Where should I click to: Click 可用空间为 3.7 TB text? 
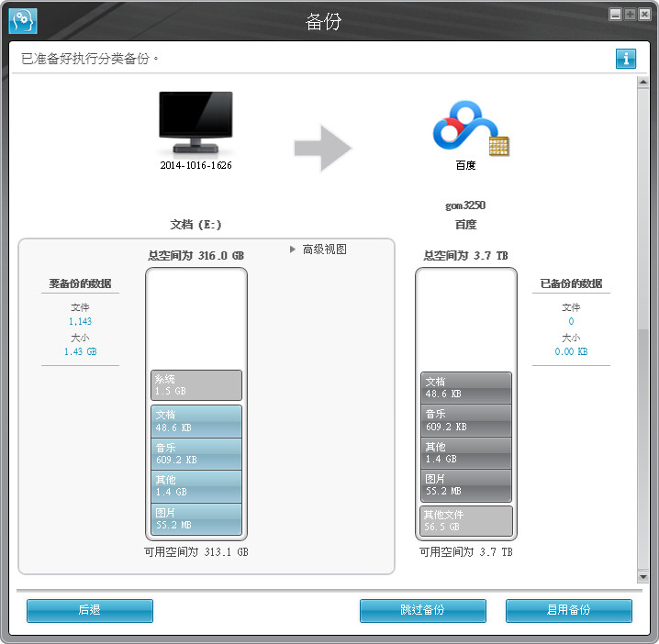point(466,551)
